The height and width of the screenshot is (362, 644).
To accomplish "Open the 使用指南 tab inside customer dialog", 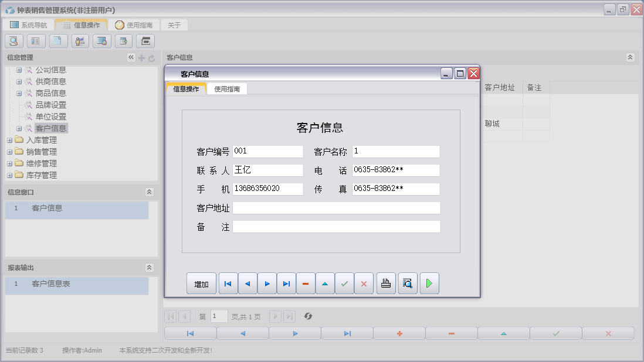I will [x=226, y=89].
